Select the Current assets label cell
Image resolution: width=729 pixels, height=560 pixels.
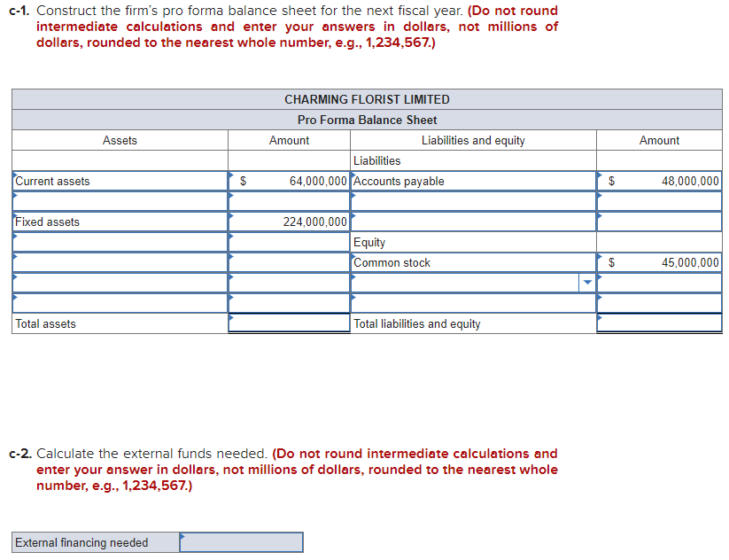(120, 181)
